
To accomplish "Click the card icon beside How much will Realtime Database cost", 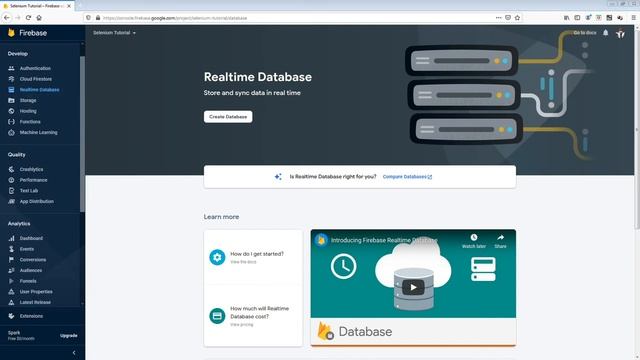I will [x=217, y=316].
